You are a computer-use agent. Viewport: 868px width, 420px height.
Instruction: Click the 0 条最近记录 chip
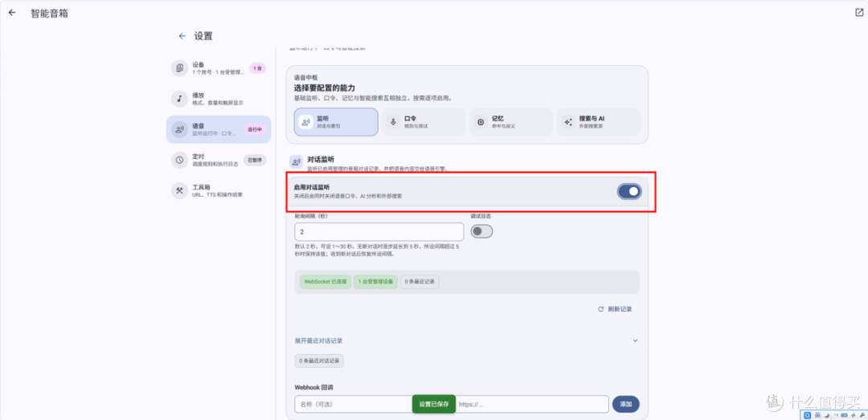420,282
